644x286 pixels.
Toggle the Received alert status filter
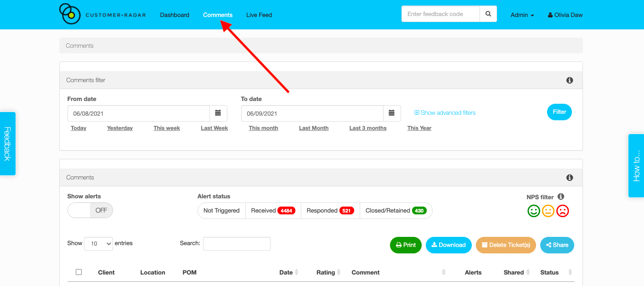tap(273, 211)
